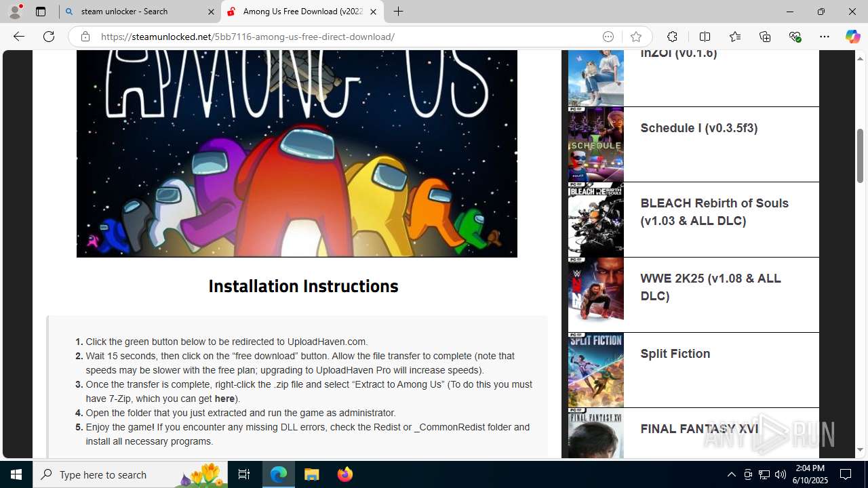The height and width of the screenshot is (488, 868).
Task: Open the Extensions puzzle icon
Action: pos(672,37)
